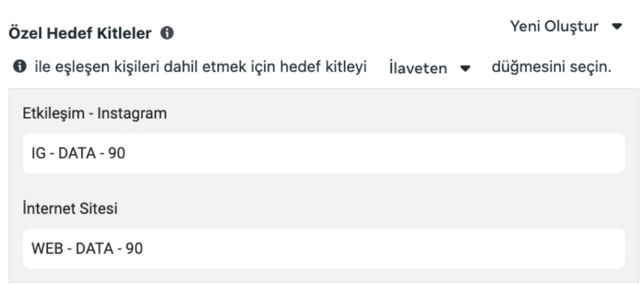
Task: Click the İnternet Sitesi group label
Action: tap(74, 209)
